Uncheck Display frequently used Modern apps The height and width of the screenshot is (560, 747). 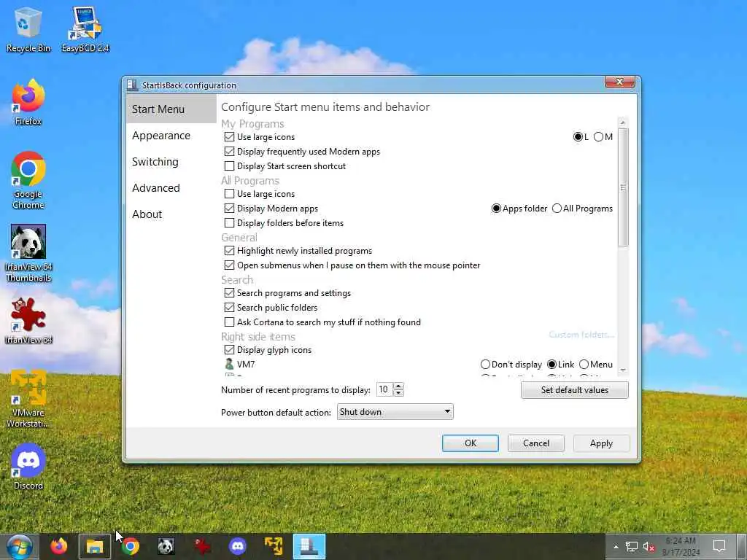tap(229, 152)
